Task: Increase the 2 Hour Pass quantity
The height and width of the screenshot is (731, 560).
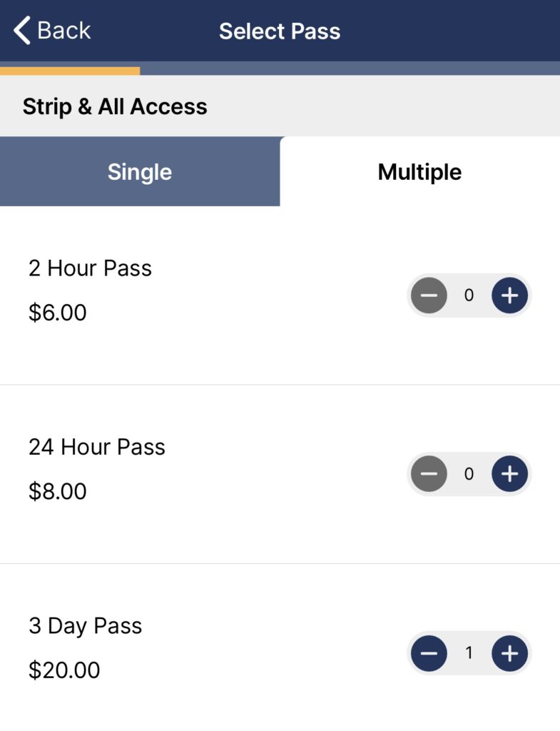Action: pyautogui.click(x=509, y=295)
